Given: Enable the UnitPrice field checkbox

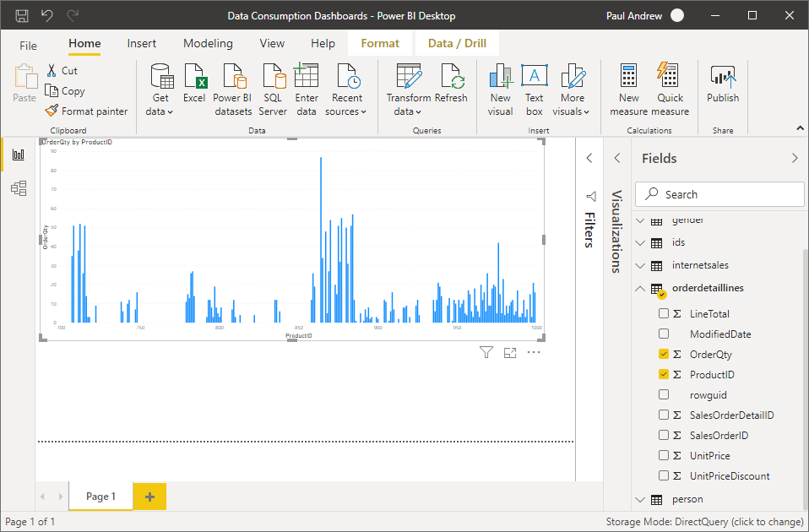Looking at the screenshot, I should tap(664, 456).
